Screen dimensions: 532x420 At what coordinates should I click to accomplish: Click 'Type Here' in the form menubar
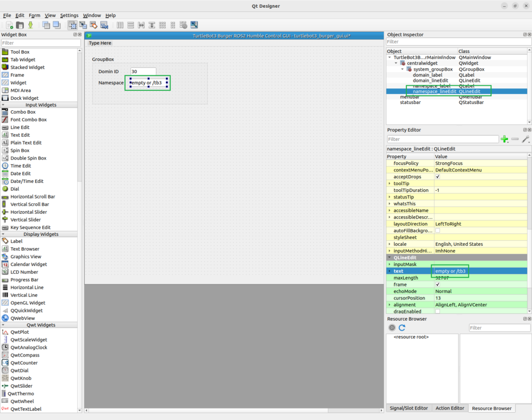coord(100,43)
